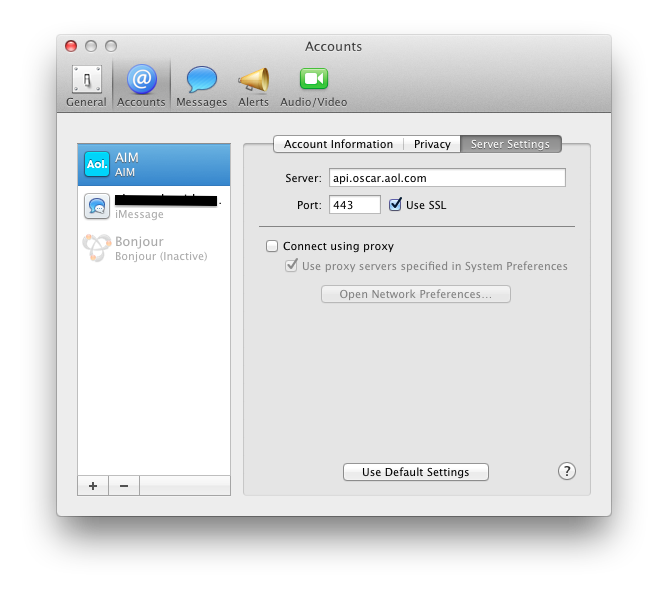668x595 pixels.
Task: Open help with question mark button
Action: pyautogui.click(x=567, y=471)
